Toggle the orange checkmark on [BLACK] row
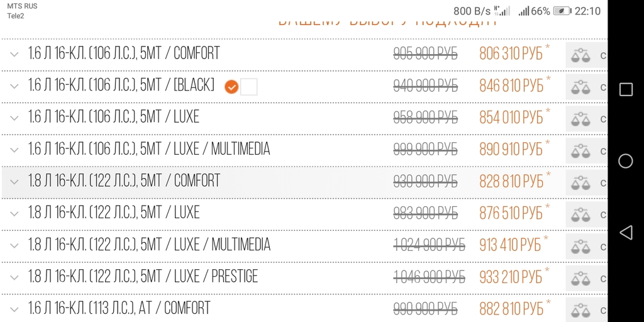The width and height of the screenshot is (644, 322). (231, 87)
